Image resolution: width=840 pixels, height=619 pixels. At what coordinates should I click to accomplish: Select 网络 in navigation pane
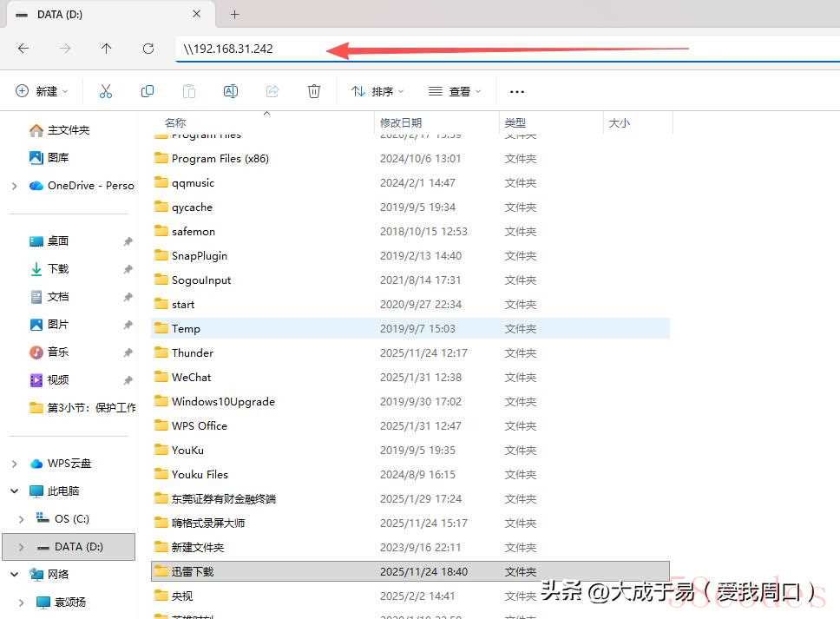click(x=49, y=575)
